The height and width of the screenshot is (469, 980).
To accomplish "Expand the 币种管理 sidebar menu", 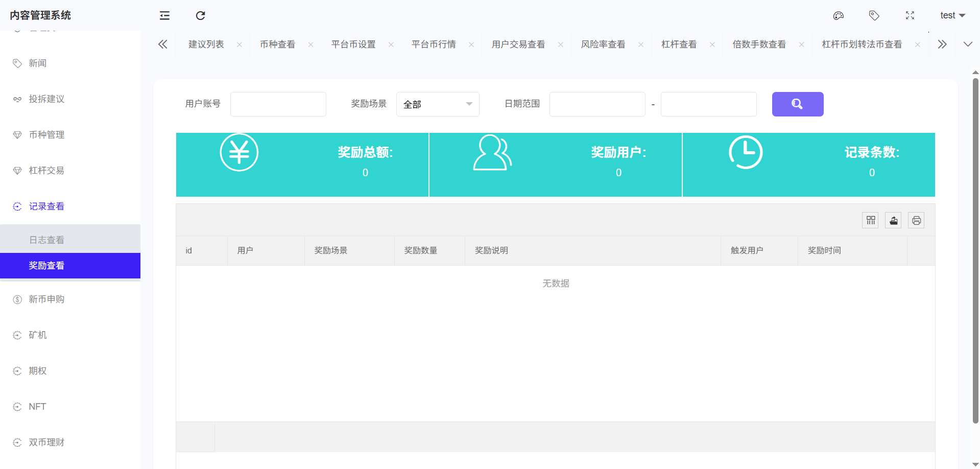I will (x=46, y=135).
